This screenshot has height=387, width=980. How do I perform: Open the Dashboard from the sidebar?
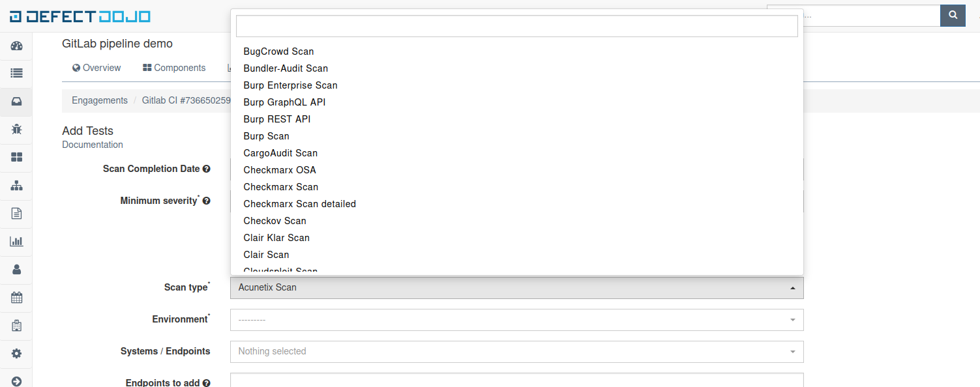16,46
